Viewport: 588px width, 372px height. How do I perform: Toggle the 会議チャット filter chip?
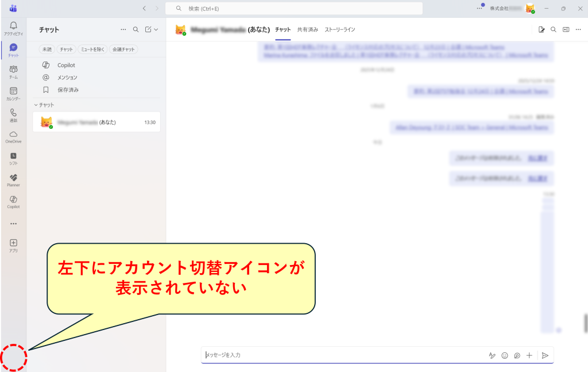tap(123, 49)
